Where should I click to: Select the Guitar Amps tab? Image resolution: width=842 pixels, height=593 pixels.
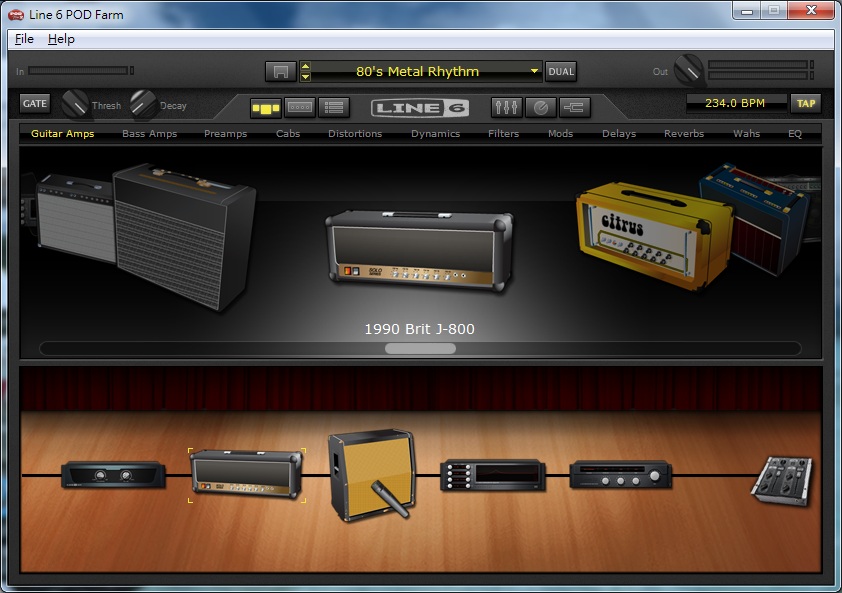(x=63, y=134)
